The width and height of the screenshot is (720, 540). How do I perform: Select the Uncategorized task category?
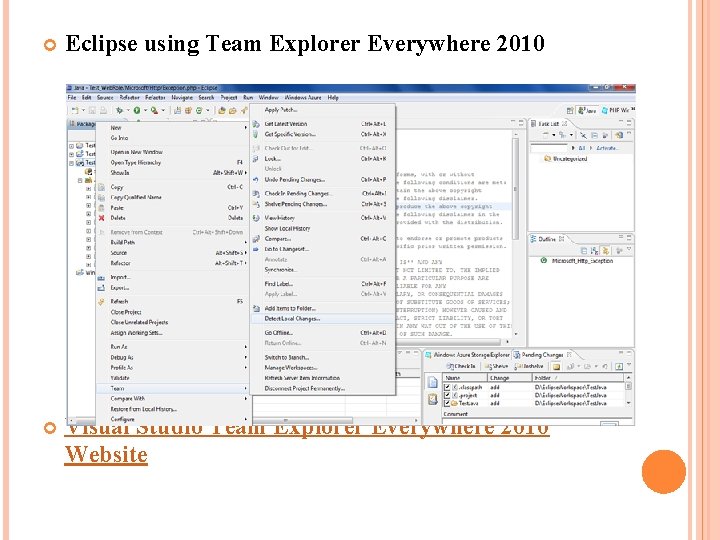565,159
